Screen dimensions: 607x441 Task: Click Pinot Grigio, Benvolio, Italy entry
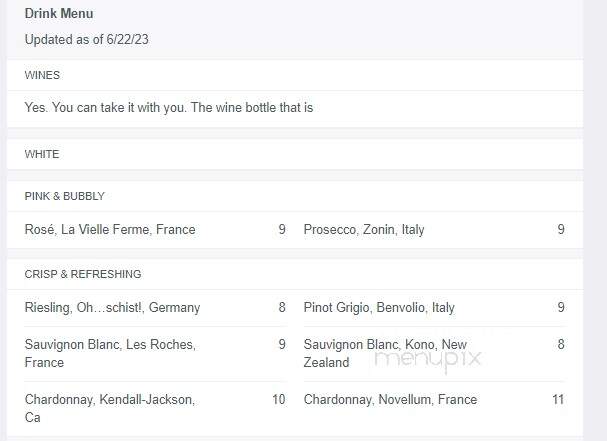click(x=379, y=307)
